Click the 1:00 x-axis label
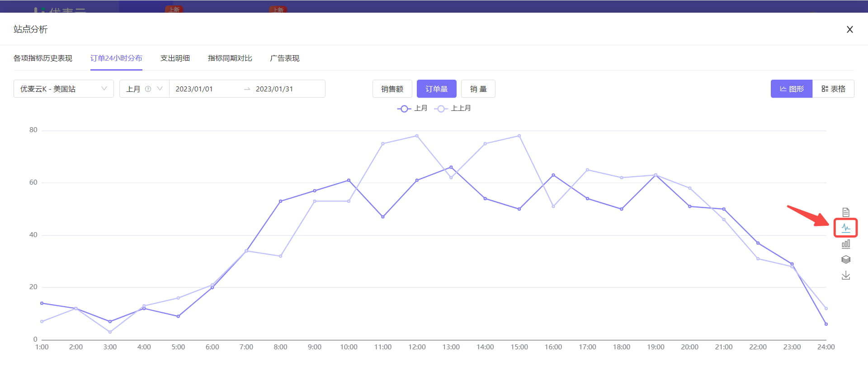This screenshot has width=868, height=367. [x=42, y=347]
